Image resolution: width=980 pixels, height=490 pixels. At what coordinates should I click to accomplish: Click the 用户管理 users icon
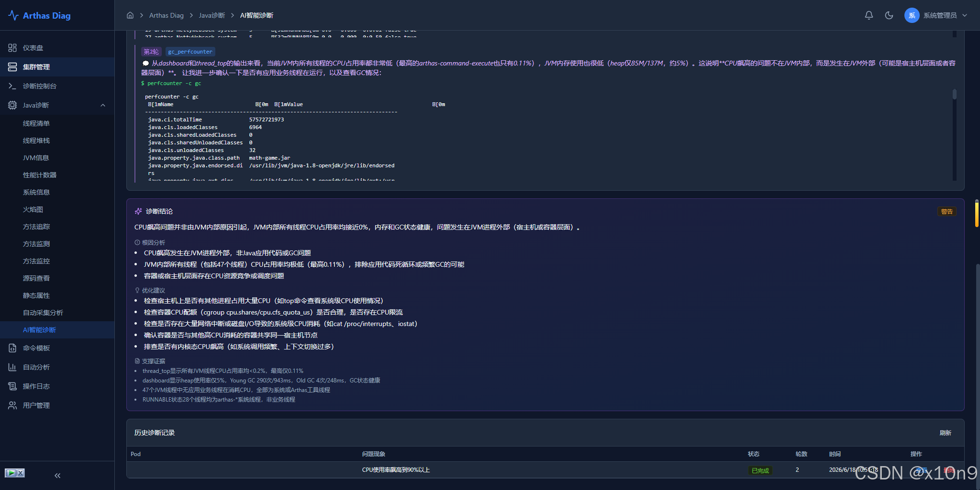[12, 405]
